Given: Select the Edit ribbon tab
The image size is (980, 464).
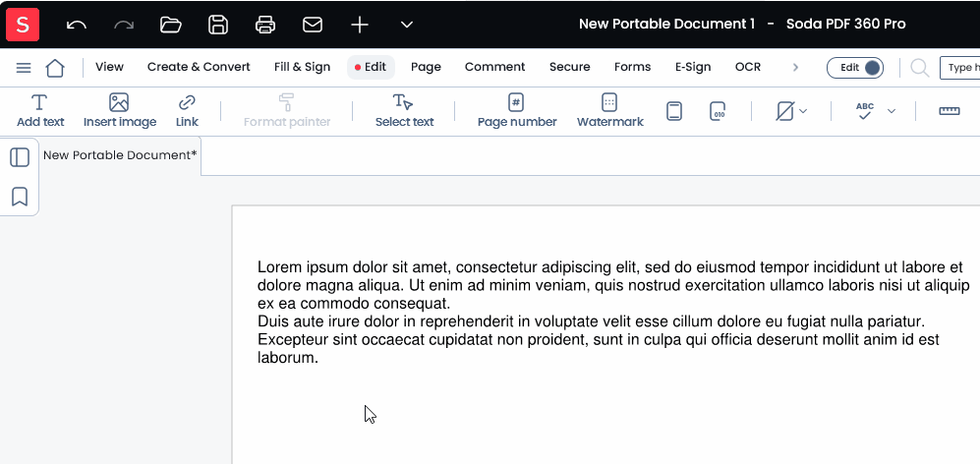Looking at the screenshot, I should click(x=371, y=67).
